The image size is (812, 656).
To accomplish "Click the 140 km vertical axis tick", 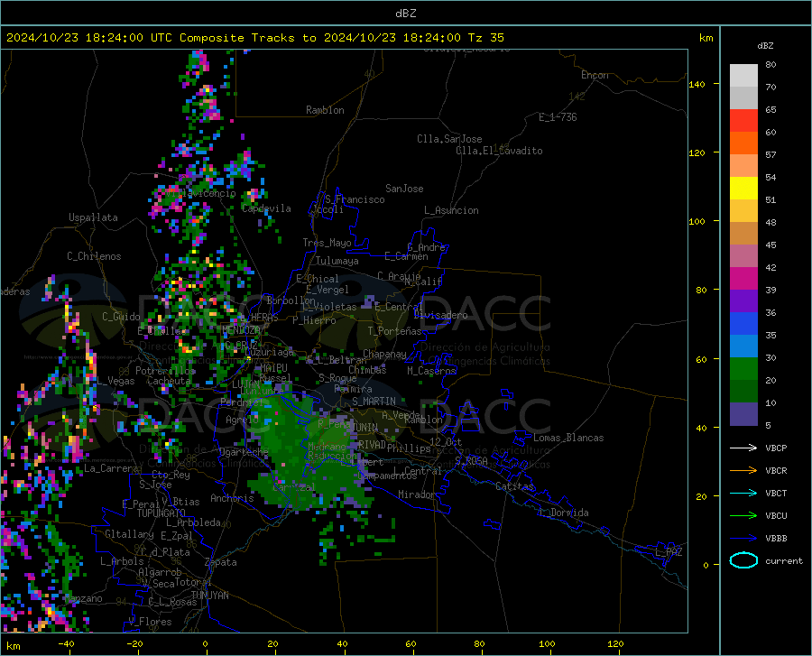I will point(697,84).
